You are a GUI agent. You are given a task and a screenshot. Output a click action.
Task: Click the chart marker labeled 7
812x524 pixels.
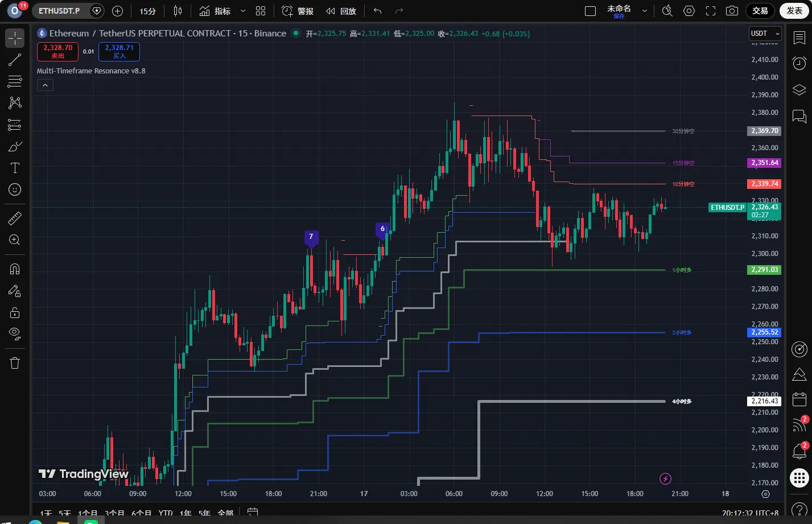pyautogui.click(x=311, y=238)
